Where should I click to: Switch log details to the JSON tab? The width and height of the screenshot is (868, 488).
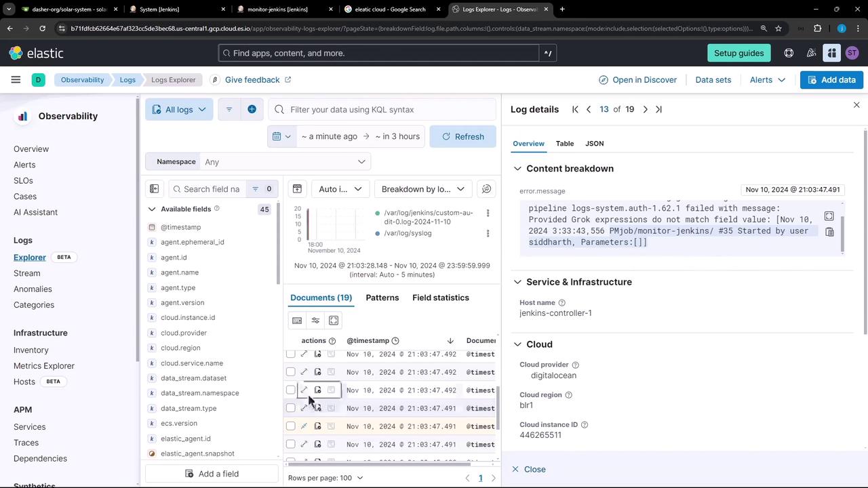[595, 144]
